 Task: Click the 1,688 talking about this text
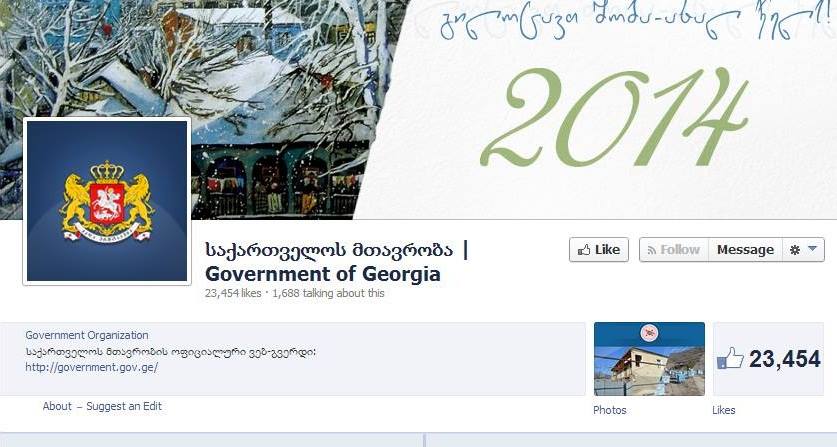[x=328, y=293]
